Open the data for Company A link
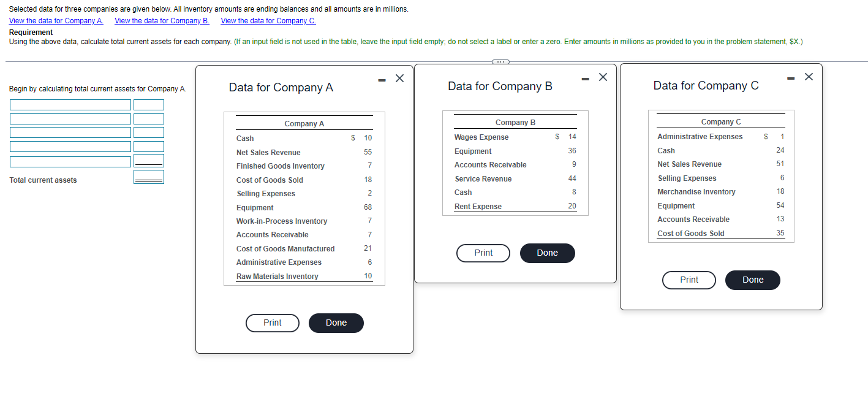The width and height of the screenshot is (868, 401). pyautogui.click(x=56, y=20)
